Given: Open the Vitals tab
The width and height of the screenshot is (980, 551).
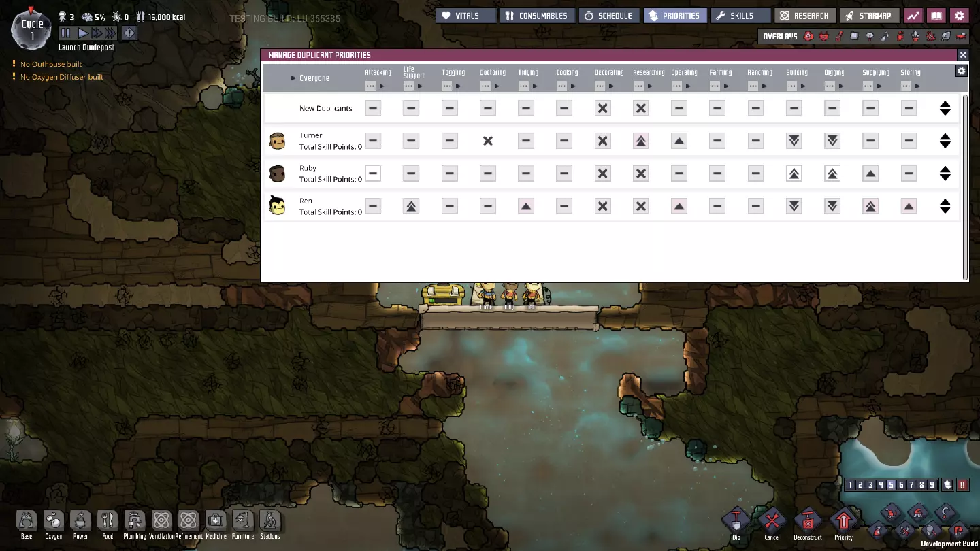Looking at the screenshot, I should click(x=466, y=16).
